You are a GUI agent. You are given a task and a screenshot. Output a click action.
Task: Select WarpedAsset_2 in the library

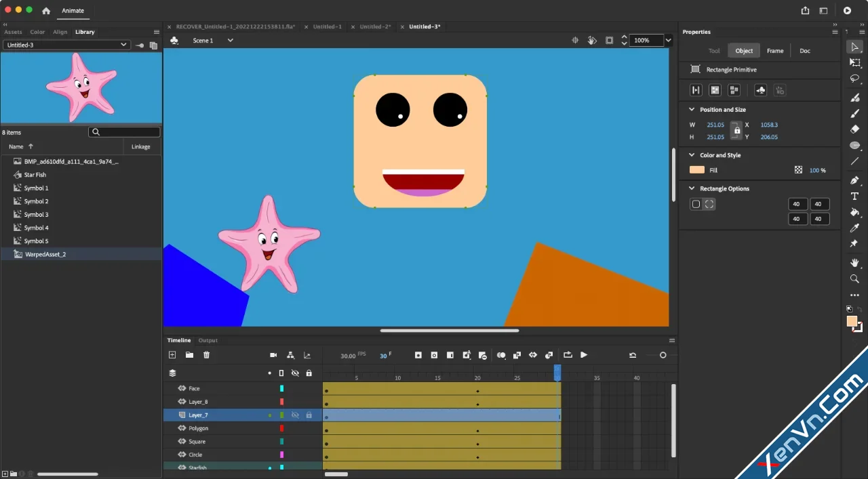pyautogui.click(x=81, y=254)
